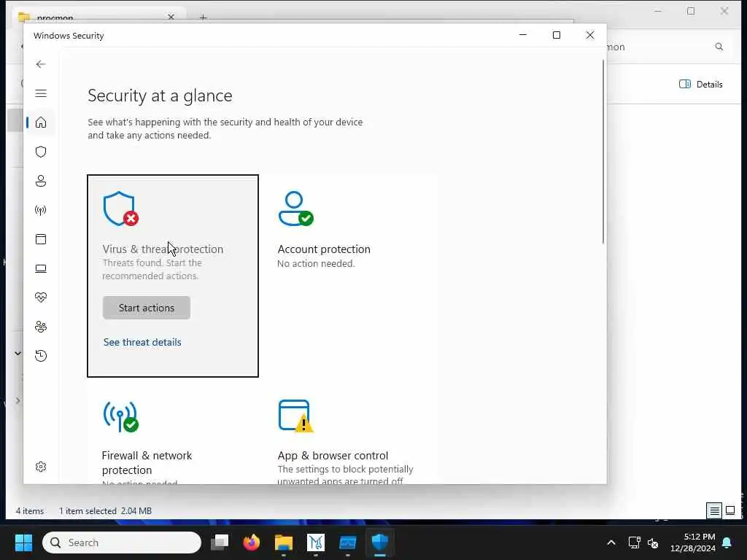This screenshot has height=560, width=747.
Task: Open File Explorer from the taskbar
Action: coord(284,542)
